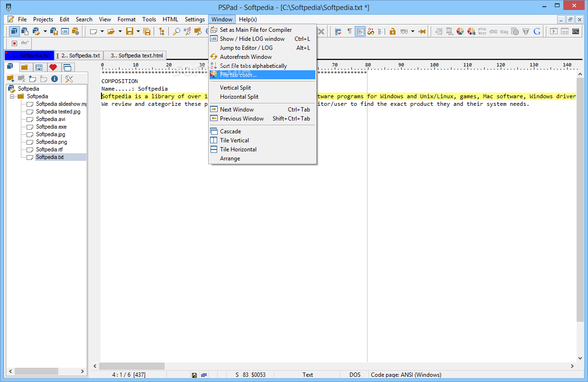
Task: Open the Settings menu
Action: pos(195,19)
